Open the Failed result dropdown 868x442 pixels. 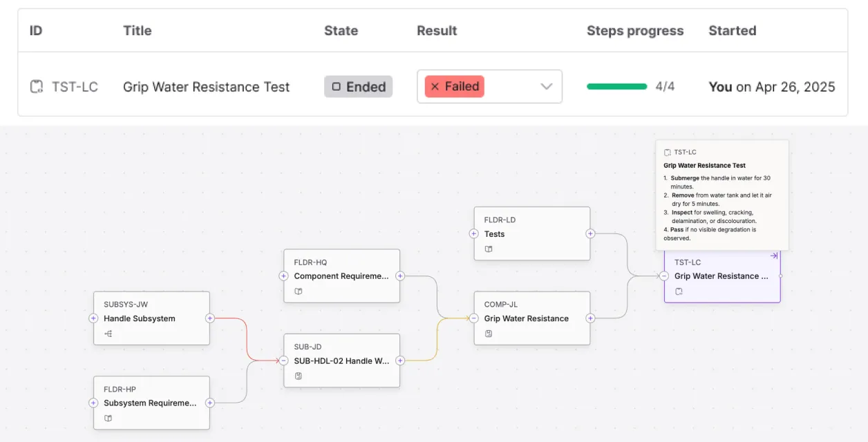click(489, 86)
